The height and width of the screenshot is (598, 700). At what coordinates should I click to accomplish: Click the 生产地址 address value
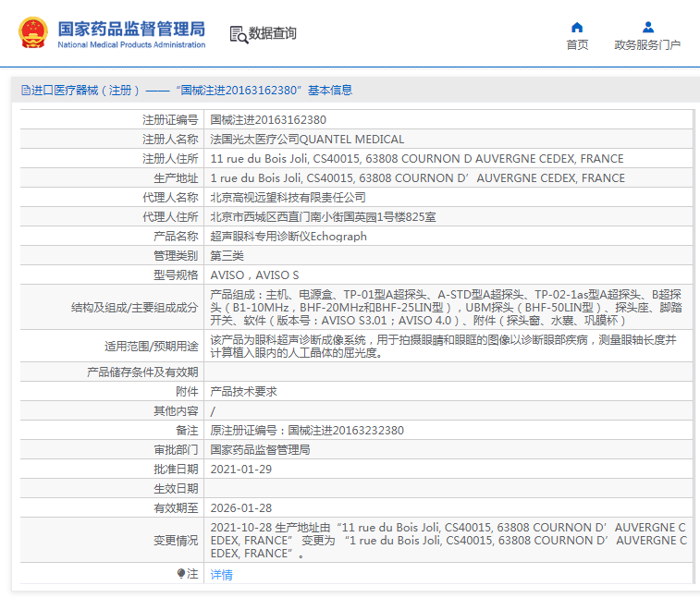point(417,178)
